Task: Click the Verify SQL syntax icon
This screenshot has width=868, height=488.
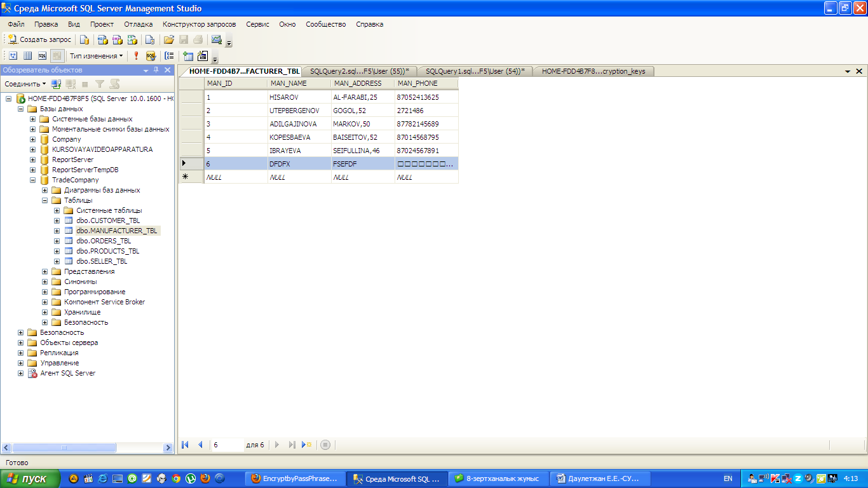Action: [x=151, y=56]
